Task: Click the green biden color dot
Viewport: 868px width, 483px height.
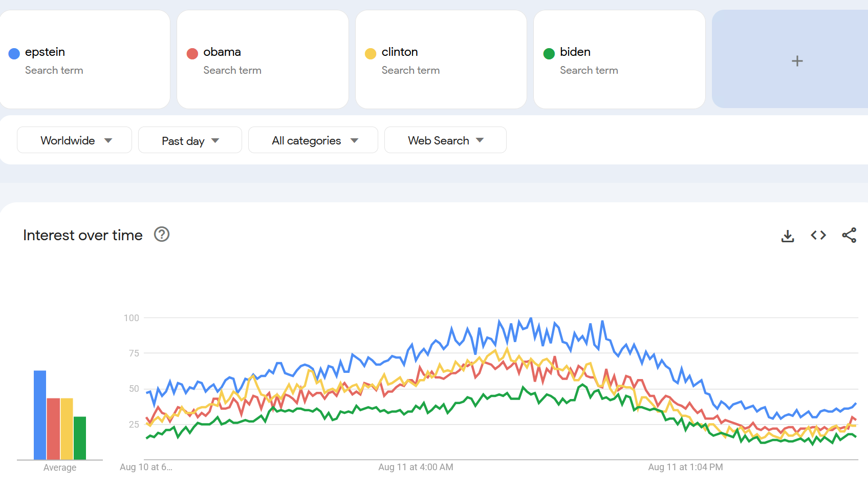Action: pyautogui.click(x=549, y=53)
